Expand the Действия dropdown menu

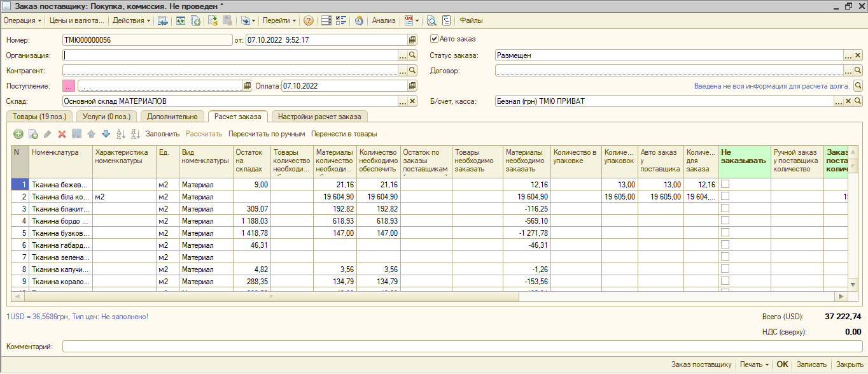tap(132, 20)
